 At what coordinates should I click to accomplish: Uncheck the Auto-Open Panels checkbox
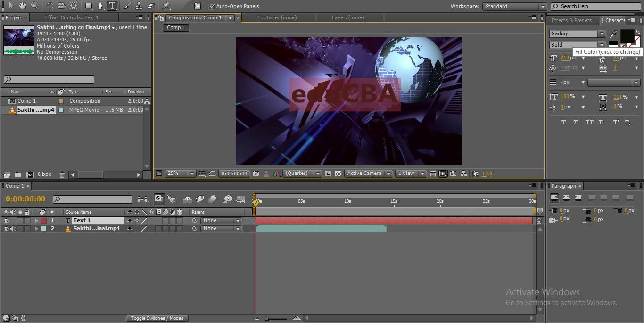(x=212, y=6)
